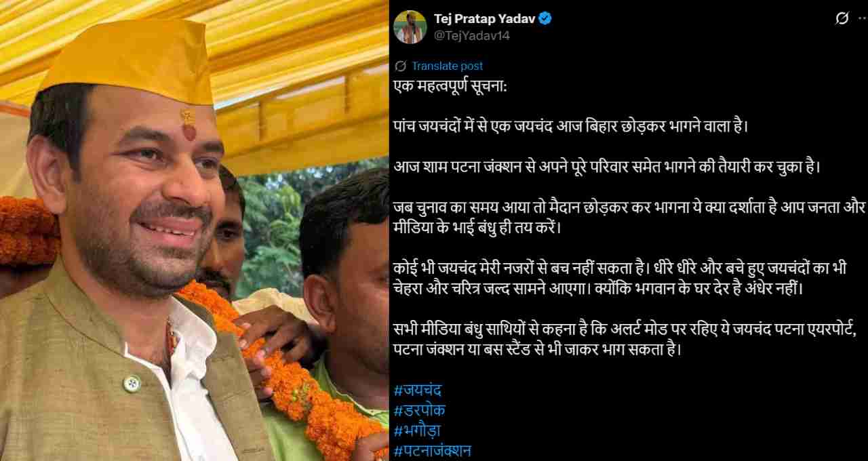This screenshot has height=461, width=868.
Task: Click the blue verified badge beside the name
Action: pyautogui.click(x=545, y=19)
